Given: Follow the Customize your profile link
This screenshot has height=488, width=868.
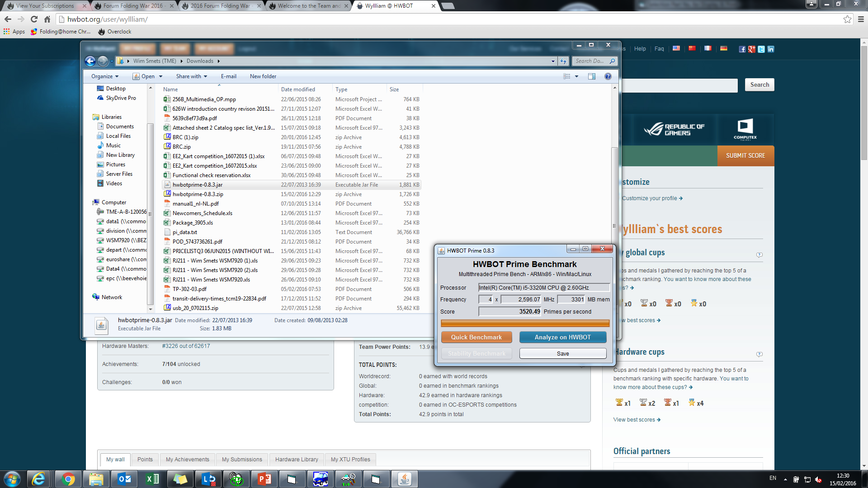Looking at the screenshot, I should [652, 198].
